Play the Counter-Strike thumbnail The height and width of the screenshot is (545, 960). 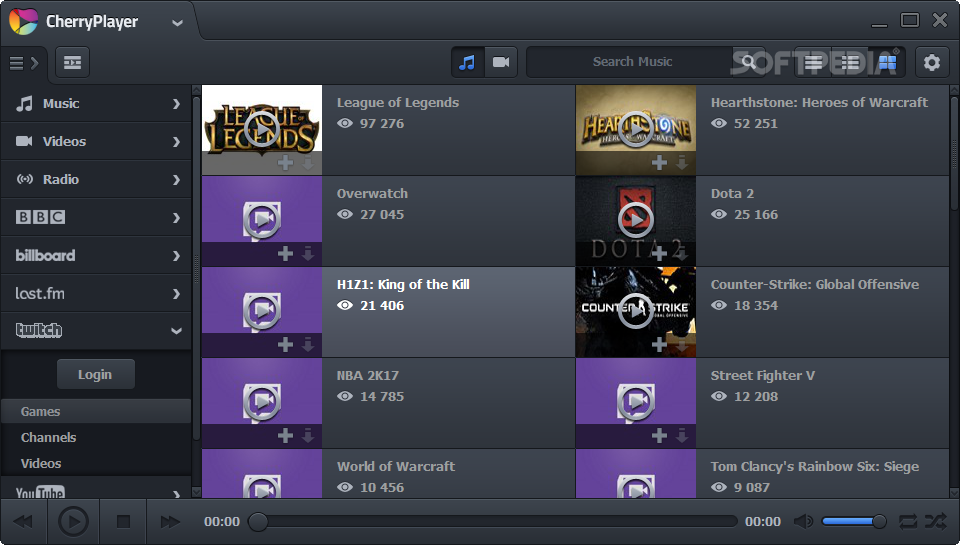point(636,311)
